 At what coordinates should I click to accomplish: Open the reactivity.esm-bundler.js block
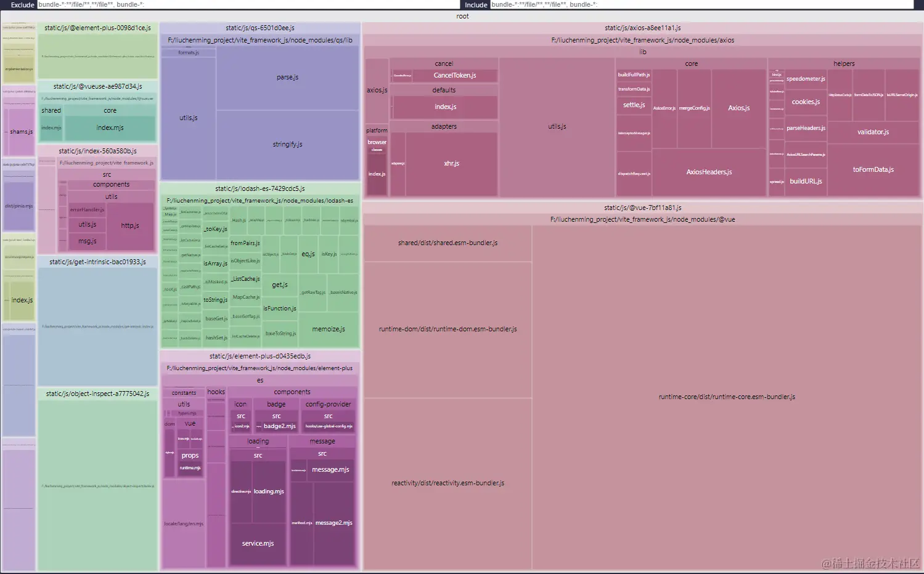coord(448,483)
